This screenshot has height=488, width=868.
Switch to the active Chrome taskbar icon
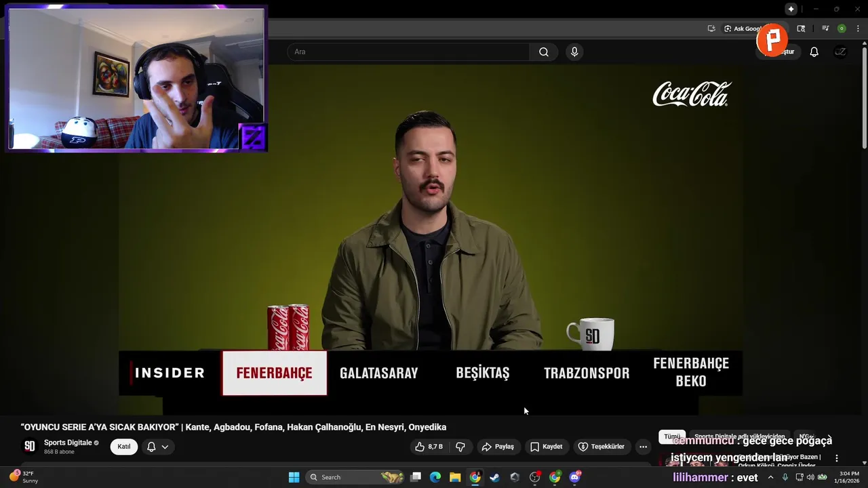coord(475,477)
